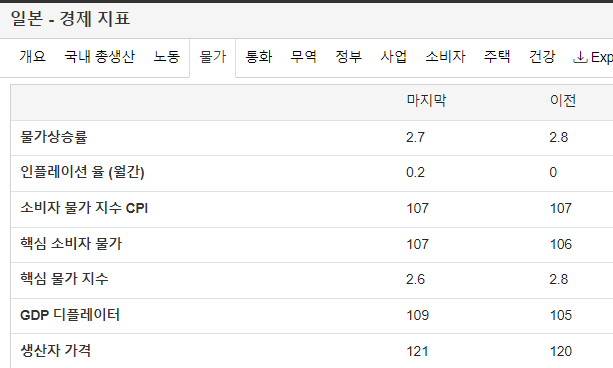This screenshot has width=613, height=368.
Task: Select the previous 2.8 value for 물가상승률
Action: tap(559, 137)
